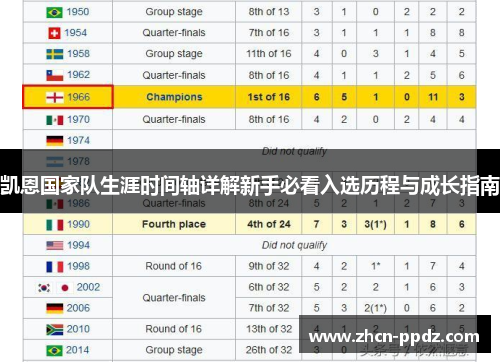Select "Quarter-finals" in the 1970 row
Viewport: 500px width, 362px height.
click(174, 119)
